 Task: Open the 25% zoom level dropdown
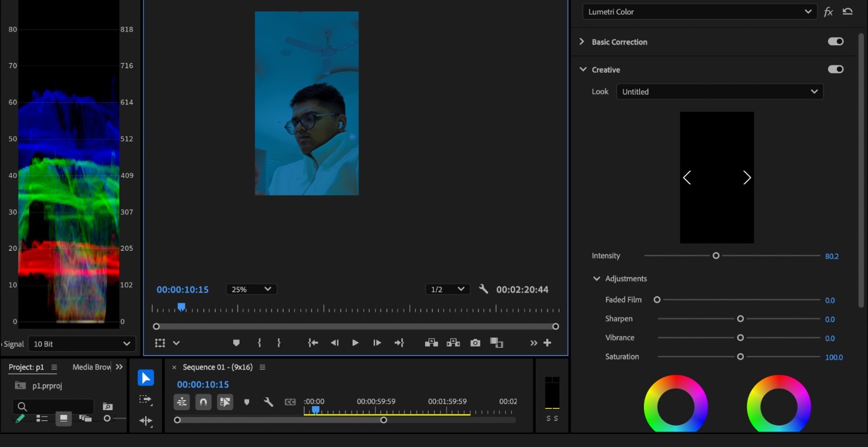(x=251, y=289)
